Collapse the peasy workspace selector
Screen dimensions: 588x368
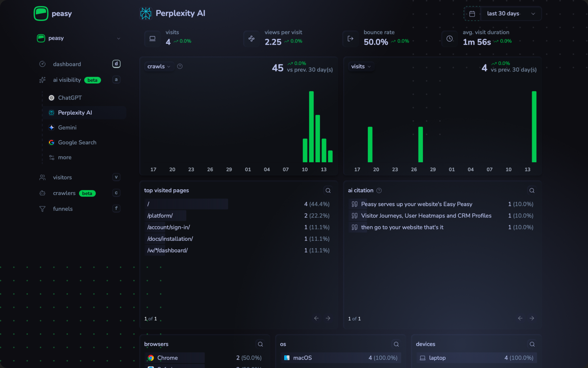119,38
